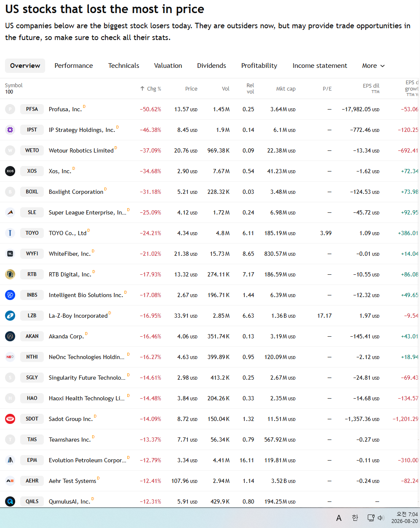The height and width of the screenshot is (528, 420).
Task: Open the Wetour Robotics Limited link
Action: coord(81,150)
